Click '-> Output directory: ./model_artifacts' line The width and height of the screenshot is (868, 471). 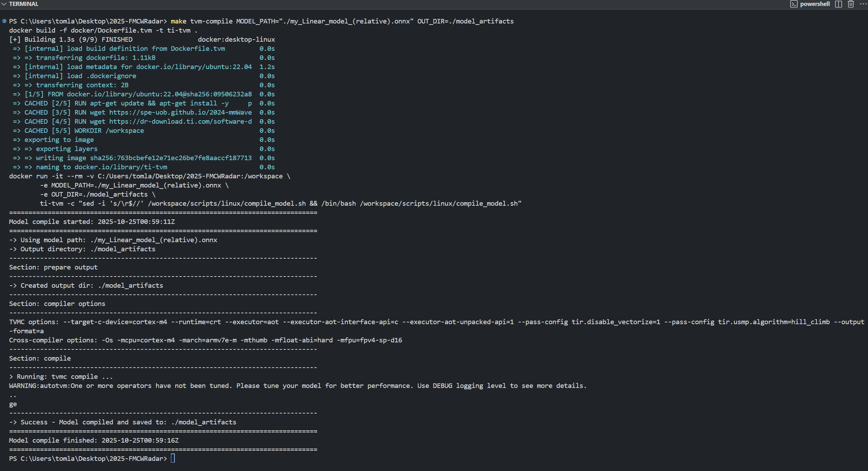[82, 249]
